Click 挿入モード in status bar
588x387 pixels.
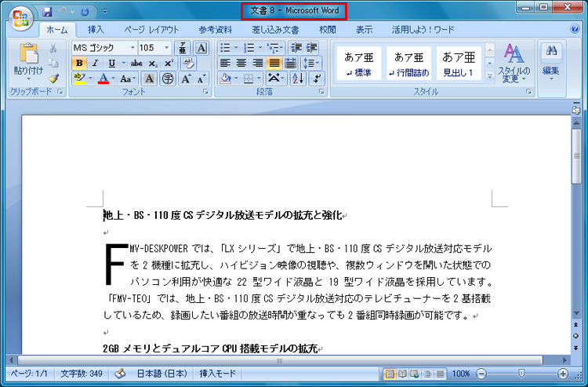pos(217,374)
